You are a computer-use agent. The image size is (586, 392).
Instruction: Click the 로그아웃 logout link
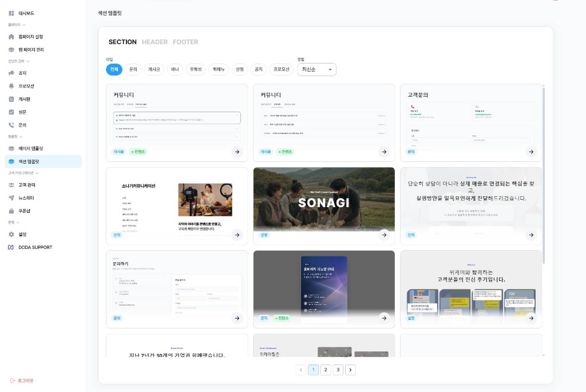click(x=22, y=381)
